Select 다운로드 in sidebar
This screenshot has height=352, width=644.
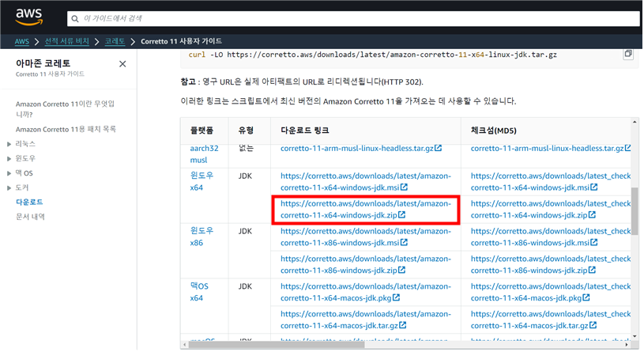click(x=29, y=202)
